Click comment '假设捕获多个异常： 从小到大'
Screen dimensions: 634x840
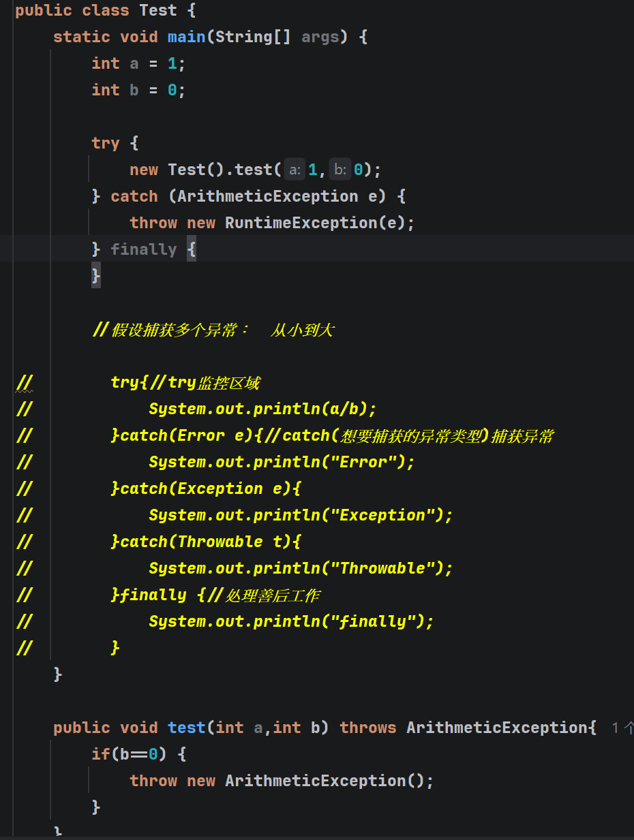(x=213, y=330)
